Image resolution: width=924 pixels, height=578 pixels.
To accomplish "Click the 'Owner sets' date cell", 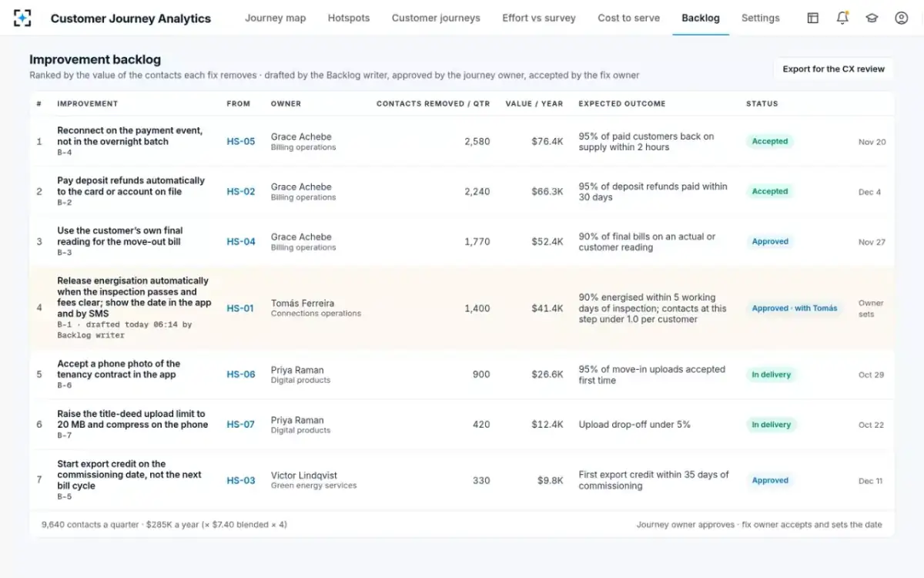I will click(871, 308).
